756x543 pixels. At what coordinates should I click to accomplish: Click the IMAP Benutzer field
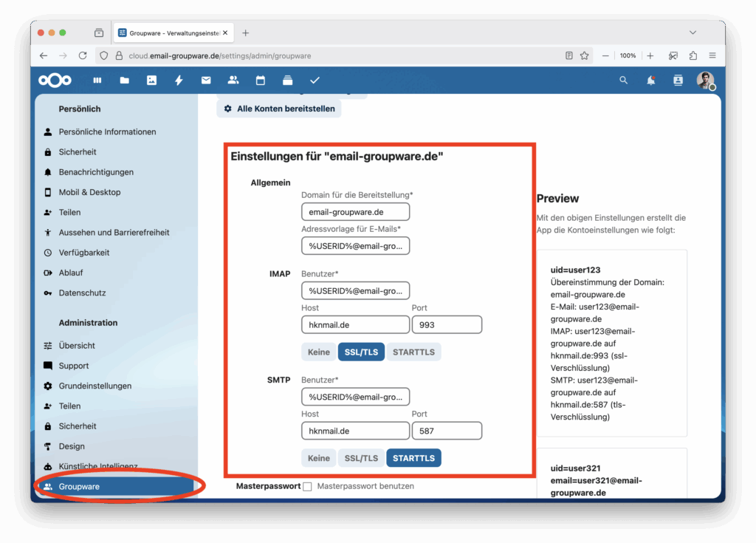click(x=355, y=290)
